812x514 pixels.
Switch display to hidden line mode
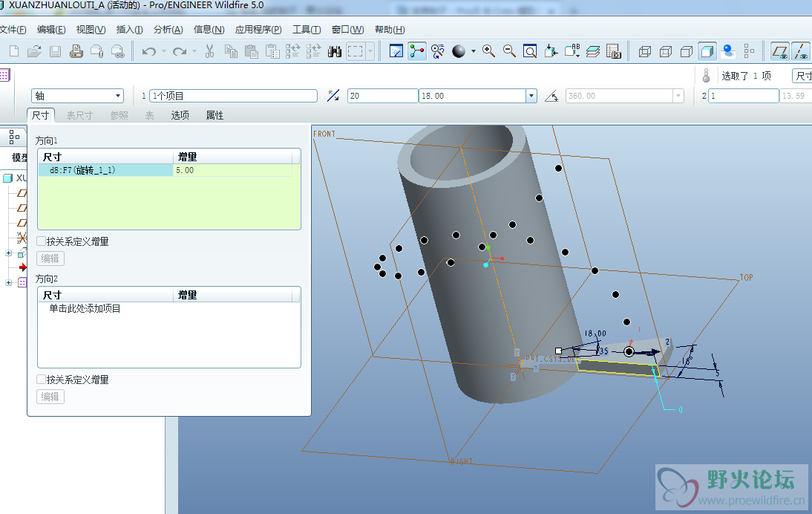point(666,51)
